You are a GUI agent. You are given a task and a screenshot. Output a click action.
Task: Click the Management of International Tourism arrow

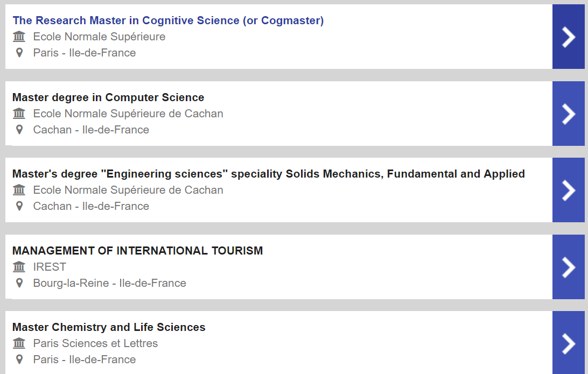568,267
